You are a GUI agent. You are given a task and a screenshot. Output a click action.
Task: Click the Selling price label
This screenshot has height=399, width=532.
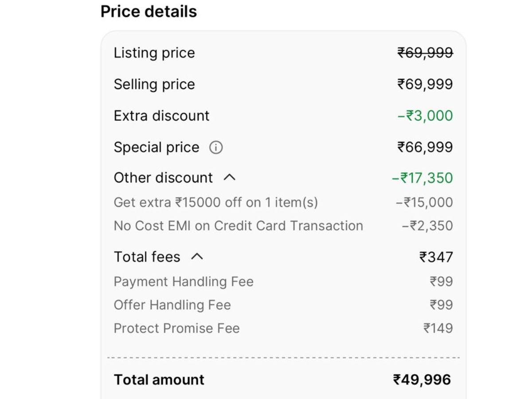[x=154, y=84]
